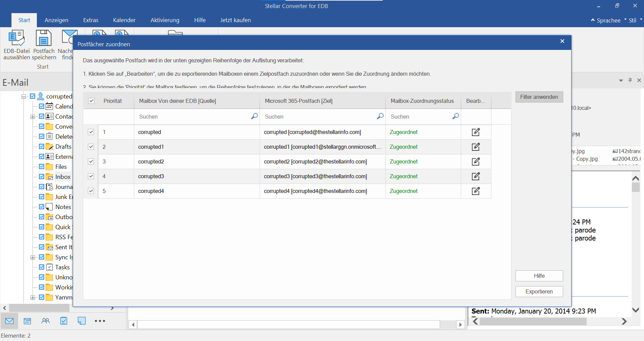Screen dimensions: 644x341
Task: Open the Jetzt kaufen tab
Action: (235, 20)
